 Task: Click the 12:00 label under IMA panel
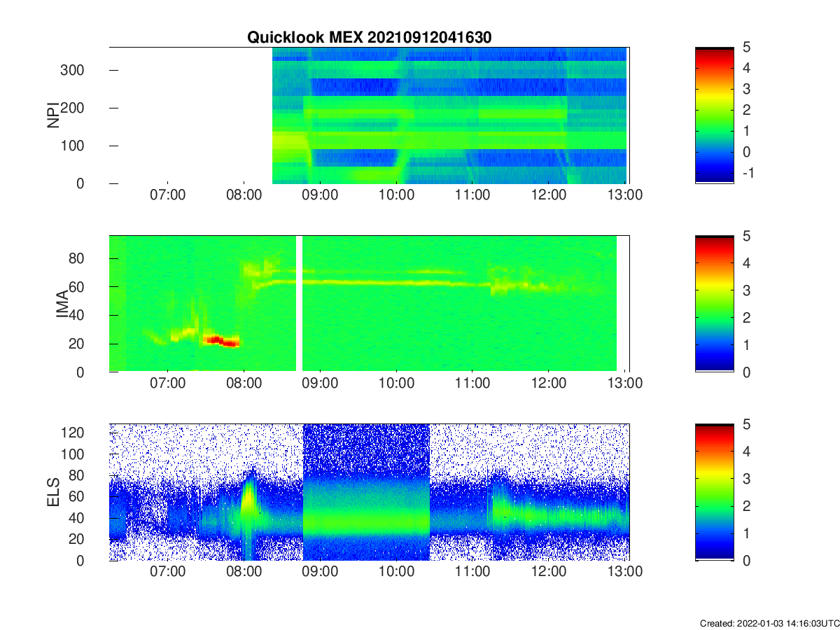coord(549,384)
